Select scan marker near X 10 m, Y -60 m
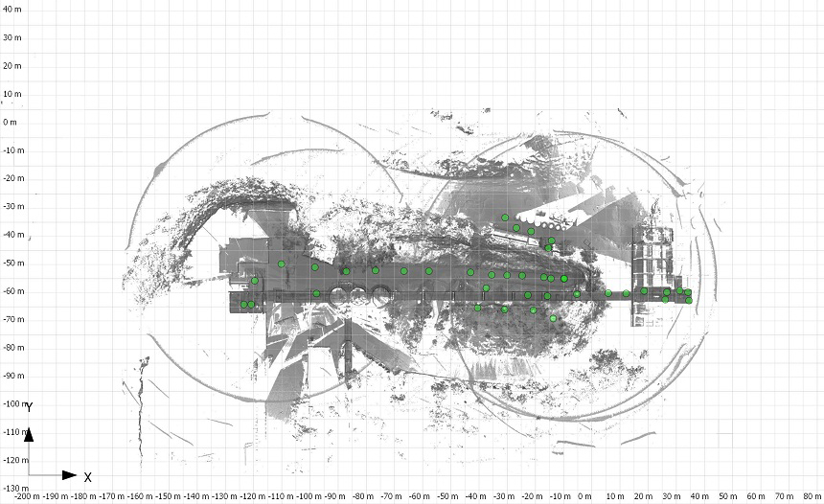Viewport: 824px width, 504px height. click(608, 293)
